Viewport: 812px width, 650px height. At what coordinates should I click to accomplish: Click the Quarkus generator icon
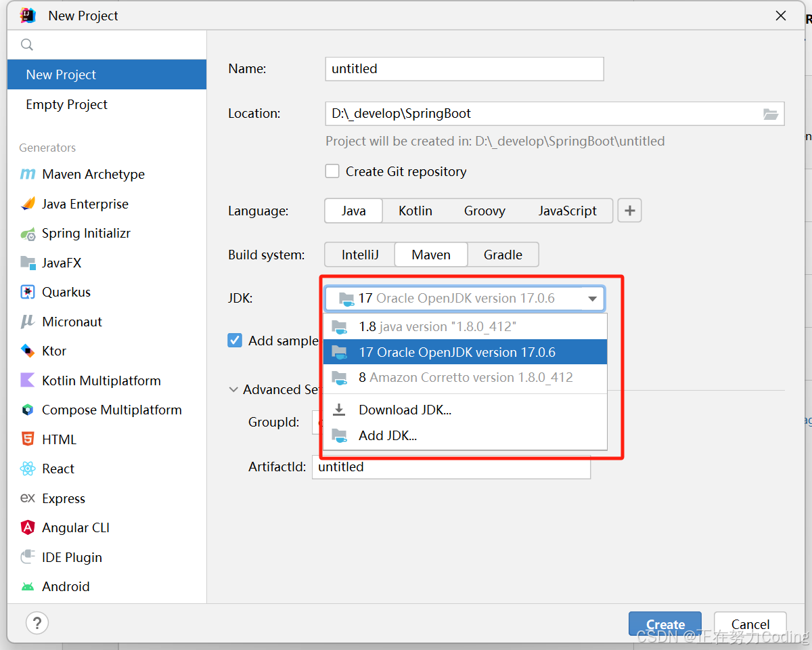28,292
